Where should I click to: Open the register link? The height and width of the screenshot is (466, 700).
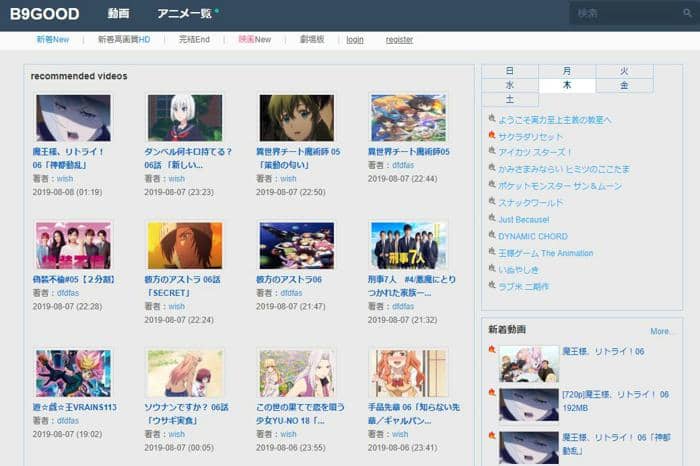click(400, 40)
